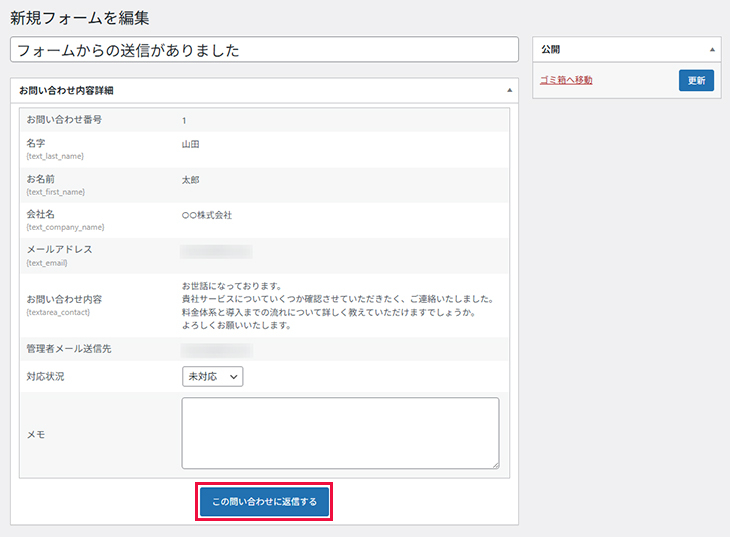Viewport: 730px width, 537px height.
Task: Click the お問い合わせ番号 value 1
Action: pos(184,120)
